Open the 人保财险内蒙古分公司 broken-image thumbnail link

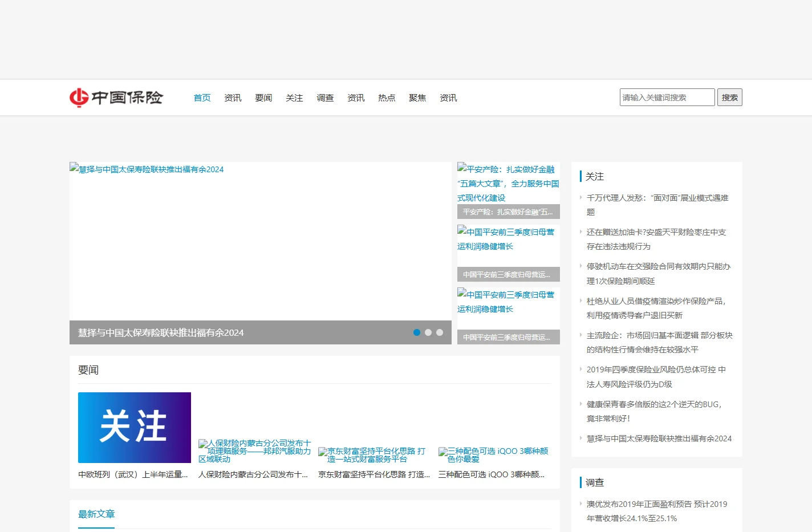pyautogui.click(x=255, y=451)
